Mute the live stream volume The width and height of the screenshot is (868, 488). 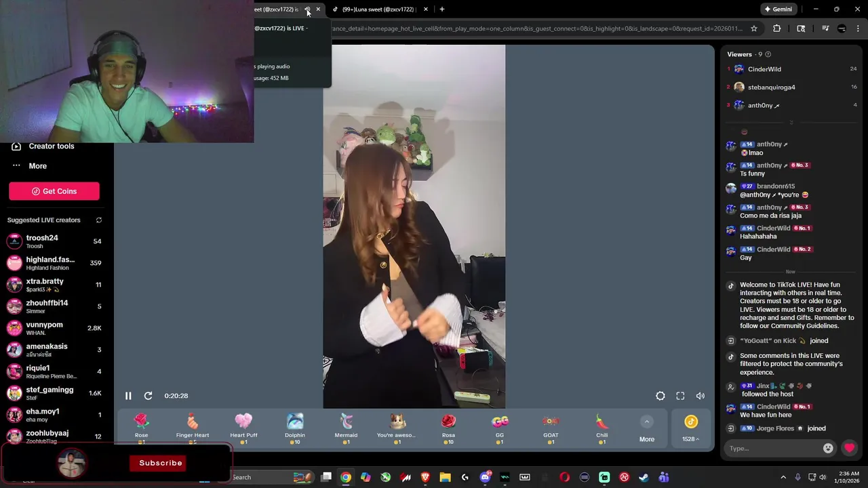pos(701,396)
